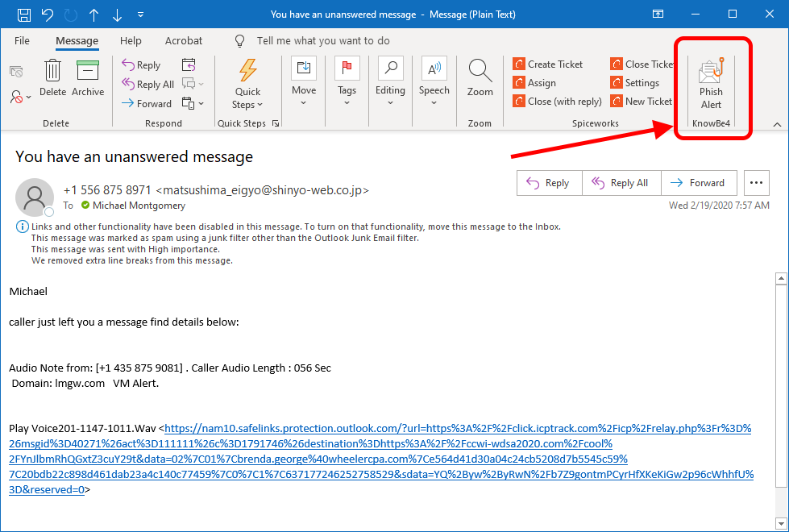Click the date 'Wed 2/19/2020 7:57 AM'
This screenshot has height=532, width=789.
pyautogui.click(x=719, y=206)
